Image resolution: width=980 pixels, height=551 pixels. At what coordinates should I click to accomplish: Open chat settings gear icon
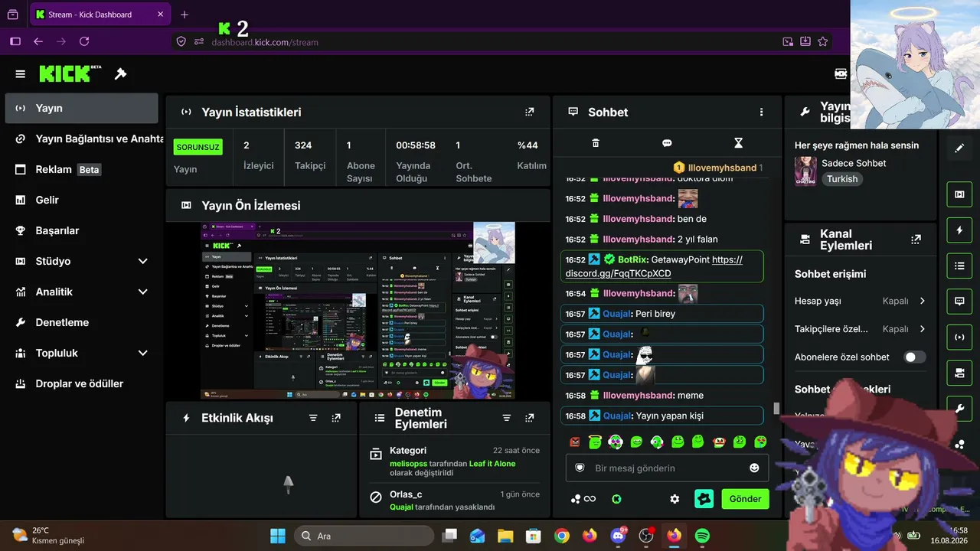[x=675, y=499]
